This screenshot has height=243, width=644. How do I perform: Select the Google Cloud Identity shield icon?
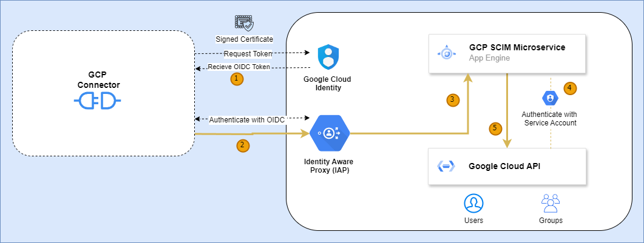(328, 58)
